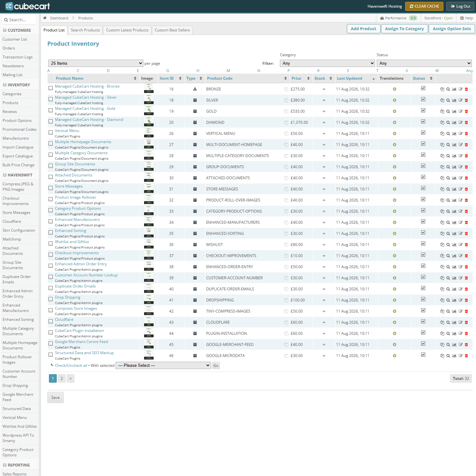This screenshot has width=476, height=476.
Task: Click the archive type icon for ENHANCED-MANUFACTURERS
Action: pyautogui.click(x=195, y=222)
